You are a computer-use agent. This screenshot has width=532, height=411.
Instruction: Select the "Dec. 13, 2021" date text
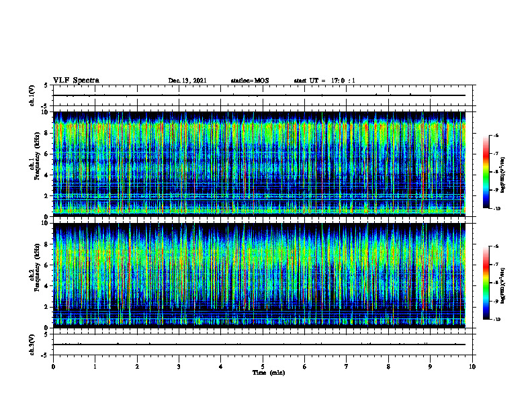point(187,81)
